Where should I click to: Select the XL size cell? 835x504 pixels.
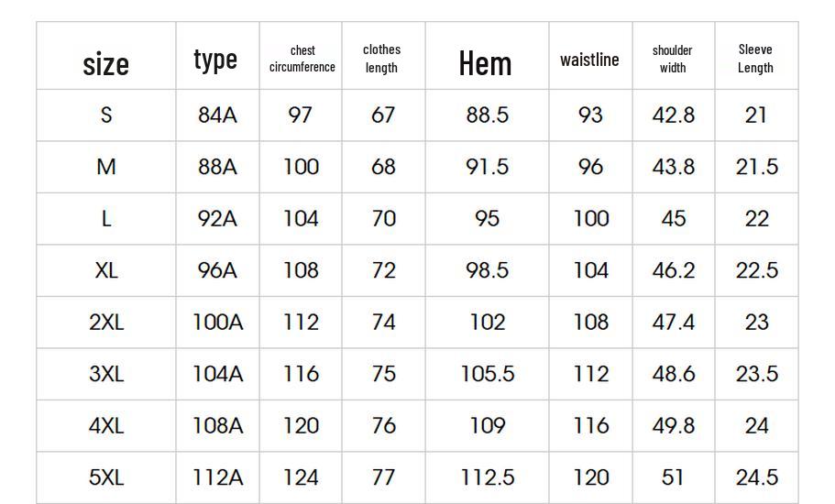[x=106, y=270]
